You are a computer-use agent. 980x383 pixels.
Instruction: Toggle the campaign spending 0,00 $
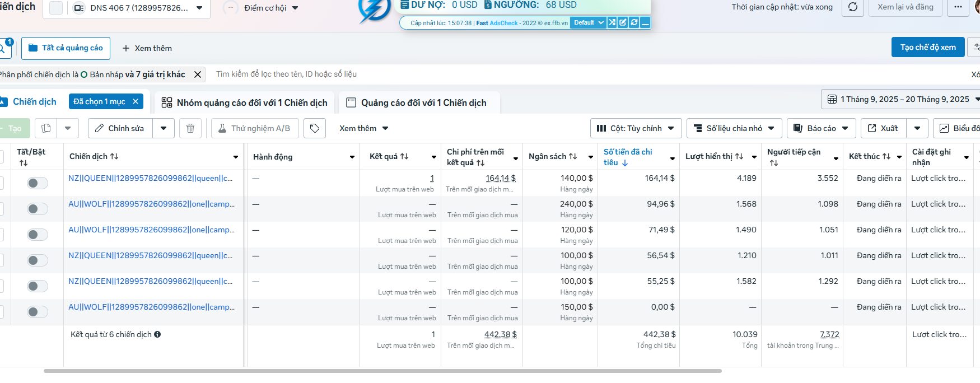click(38, 312)
